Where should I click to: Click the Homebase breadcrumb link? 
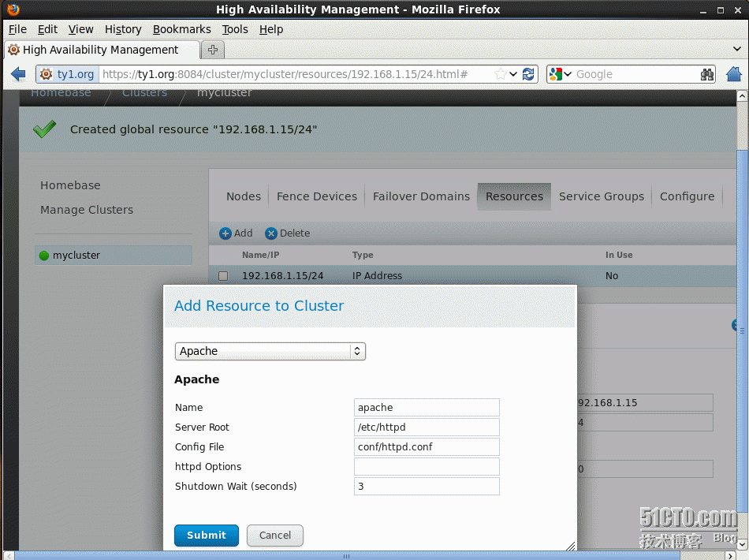pos(61,93)
